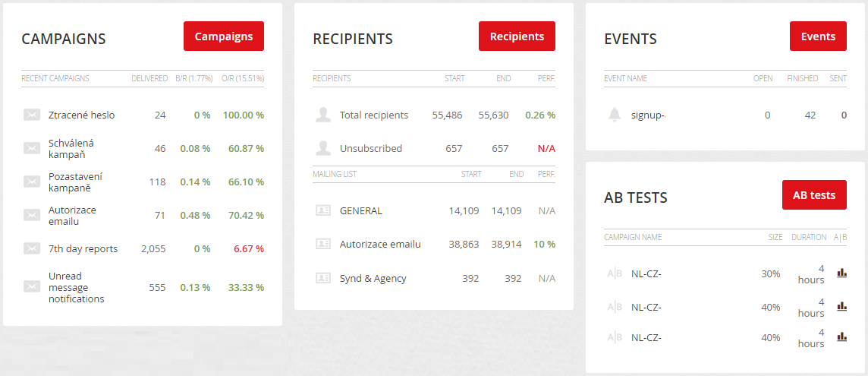Click the DELIVERED column header
The image size is (868, 376).
tap(149, 78)
